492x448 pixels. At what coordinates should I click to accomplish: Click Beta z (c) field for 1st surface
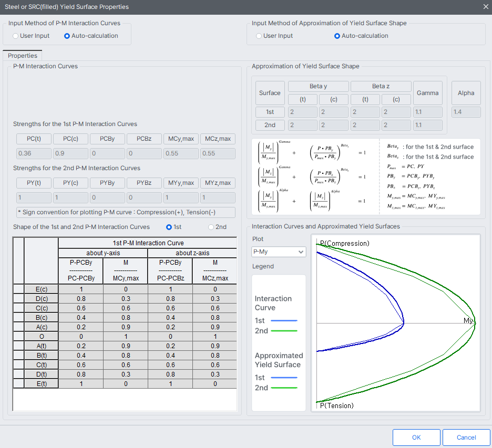click(396, 112)
